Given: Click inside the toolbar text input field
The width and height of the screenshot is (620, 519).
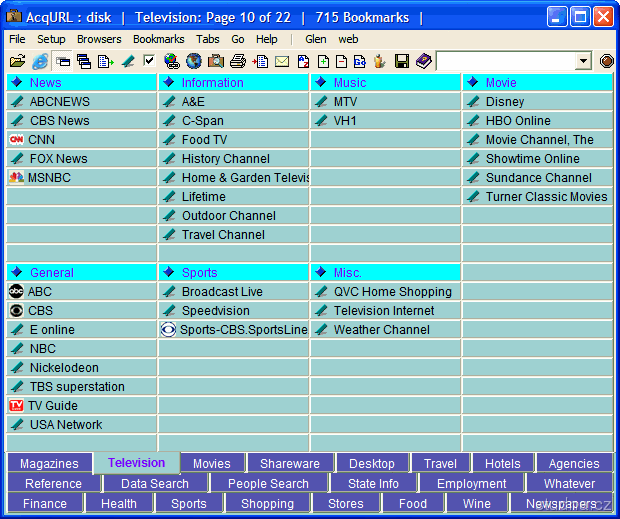Looking at the screenshot, I should click(x=505, y=61).
